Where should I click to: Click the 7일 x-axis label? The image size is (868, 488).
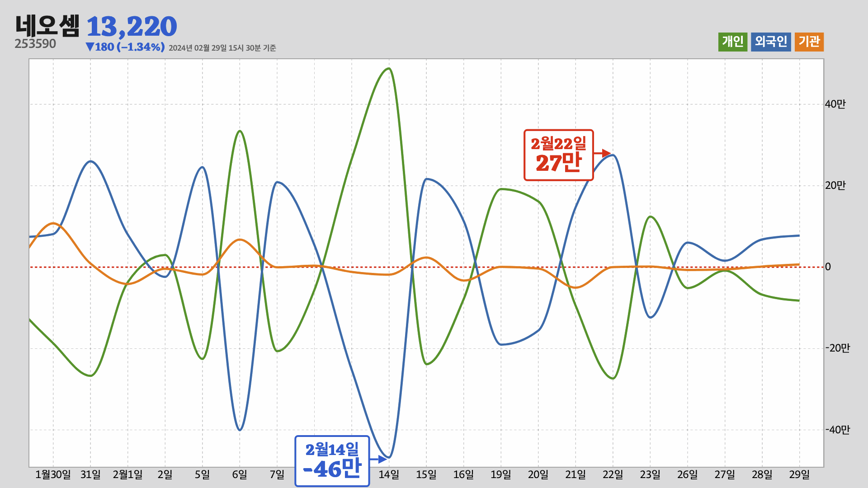click(277, 475)
